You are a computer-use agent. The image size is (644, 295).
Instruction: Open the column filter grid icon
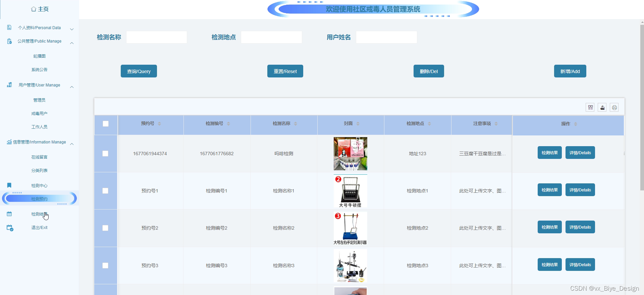coord(590,108)
